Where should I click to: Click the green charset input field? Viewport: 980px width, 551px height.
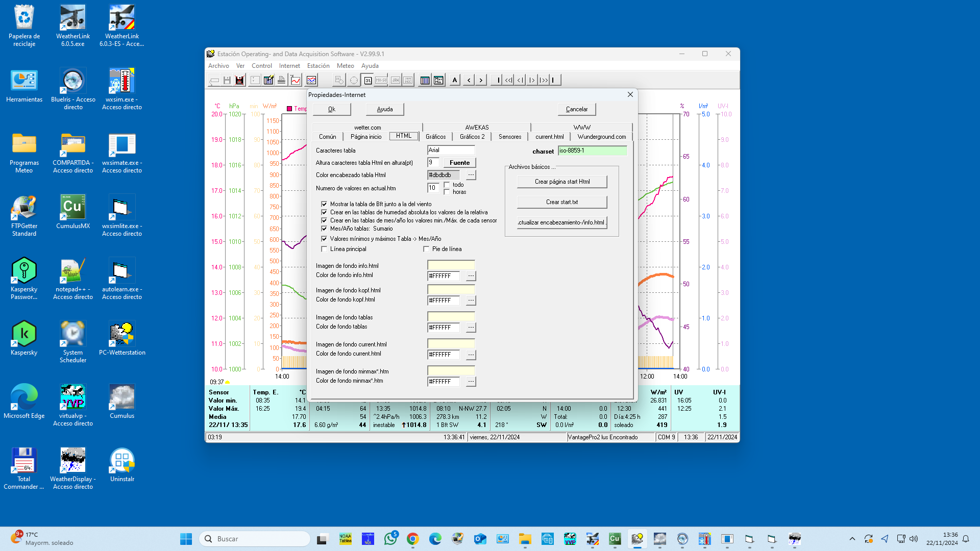[x=592, y=151]
